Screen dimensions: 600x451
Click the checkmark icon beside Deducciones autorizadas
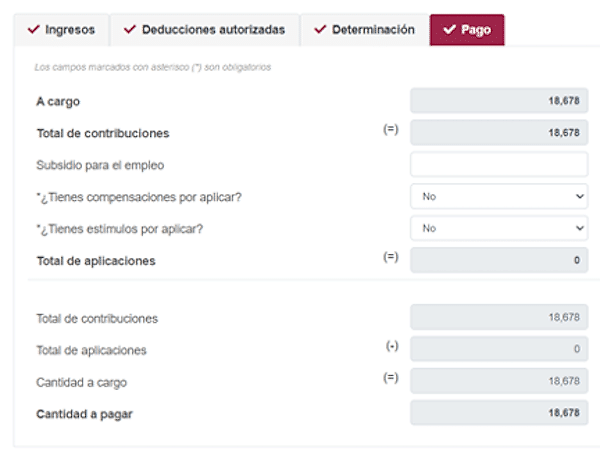(x=130, y=29)
